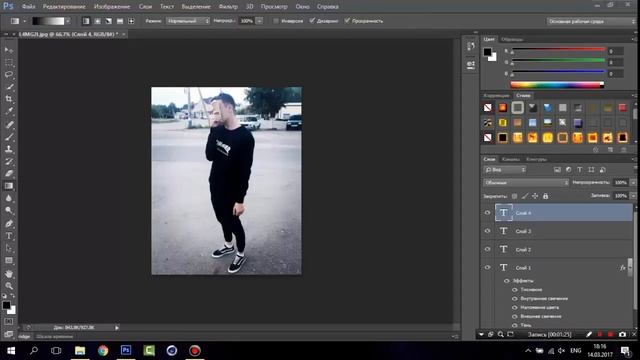Open Windows Start menu
640x360 pixels.
click(11, 351)
